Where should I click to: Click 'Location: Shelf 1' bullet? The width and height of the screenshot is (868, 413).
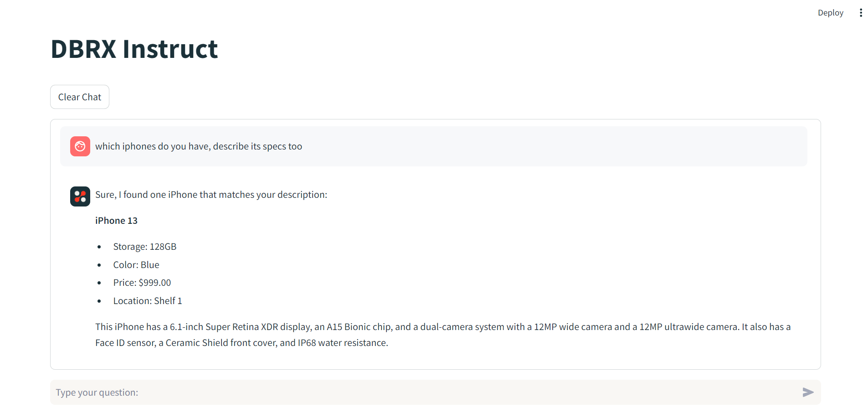[148, 301]
